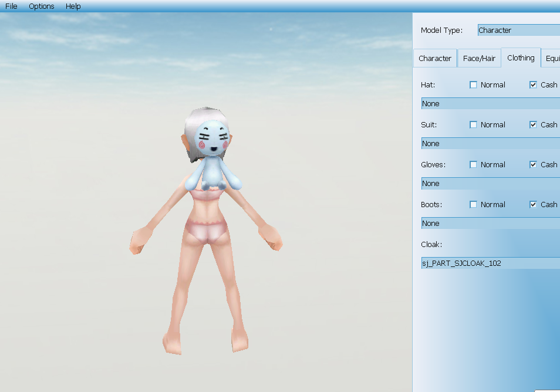Open the Options menu
The width and height of the screenshot is (560, 392).
42,6
